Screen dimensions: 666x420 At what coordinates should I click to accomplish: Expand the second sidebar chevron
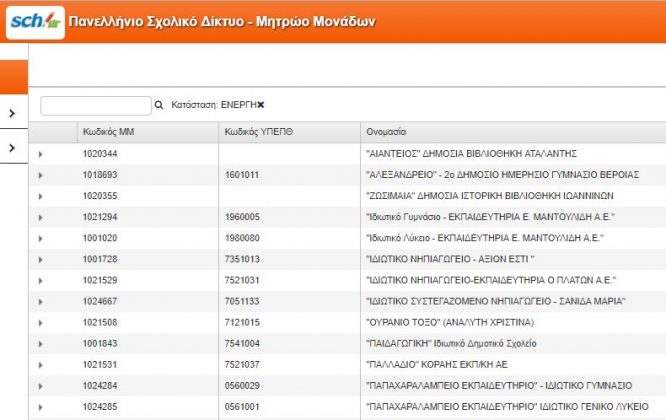tap(12, 148)
